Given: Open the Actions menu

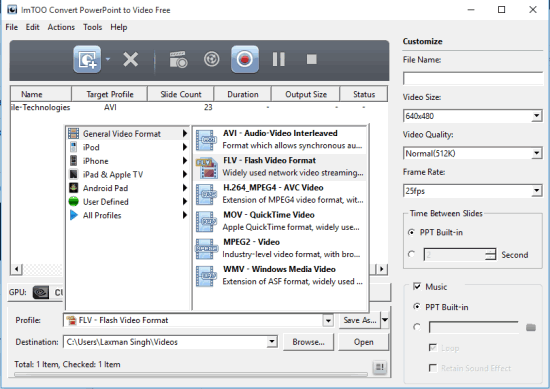Looking at the screenshot, I should click(x=61, y=27).
